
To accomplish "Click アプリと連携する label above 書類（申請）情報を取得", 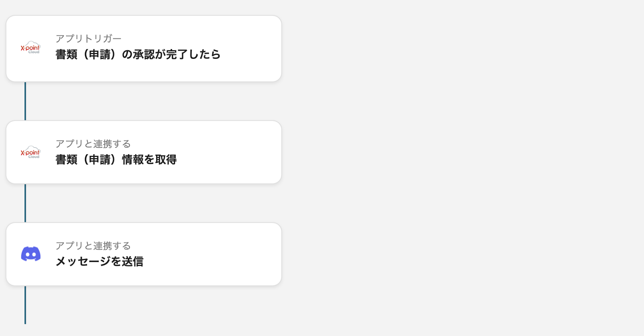I will point(93,144).
